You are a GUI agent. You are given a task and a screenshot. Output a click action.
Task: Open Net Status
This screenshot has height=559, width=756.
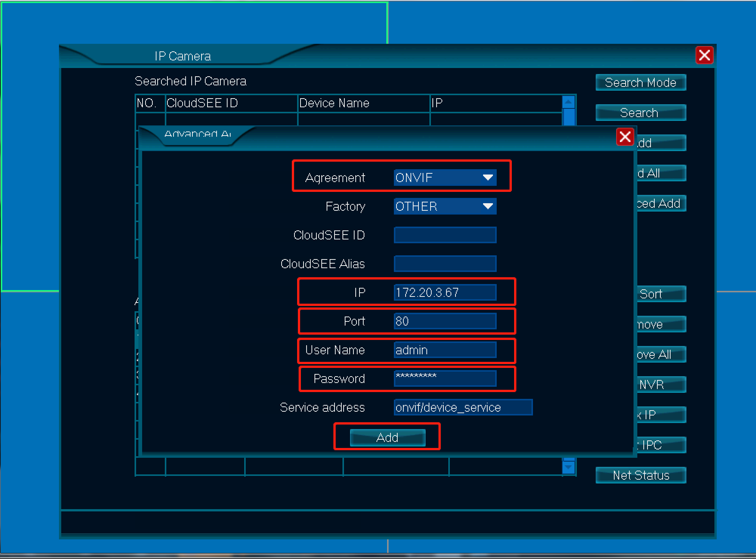click(x=640, y=475)
